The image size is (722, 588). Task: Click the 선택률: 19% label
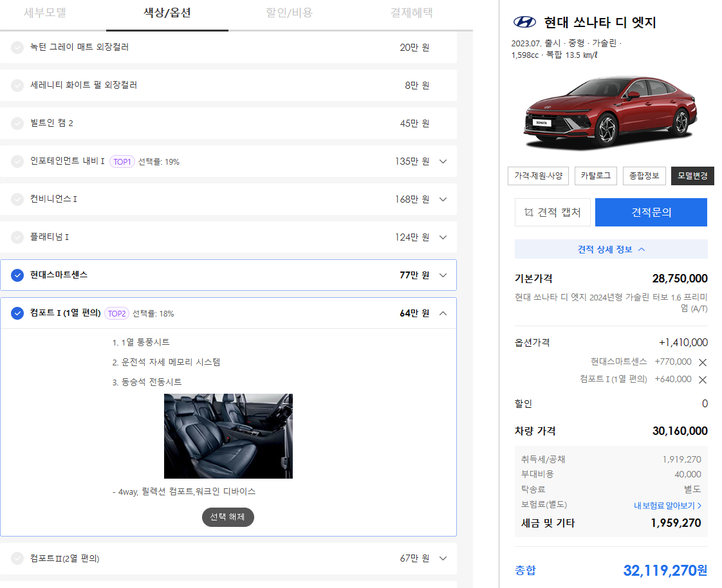coord(159,162)
